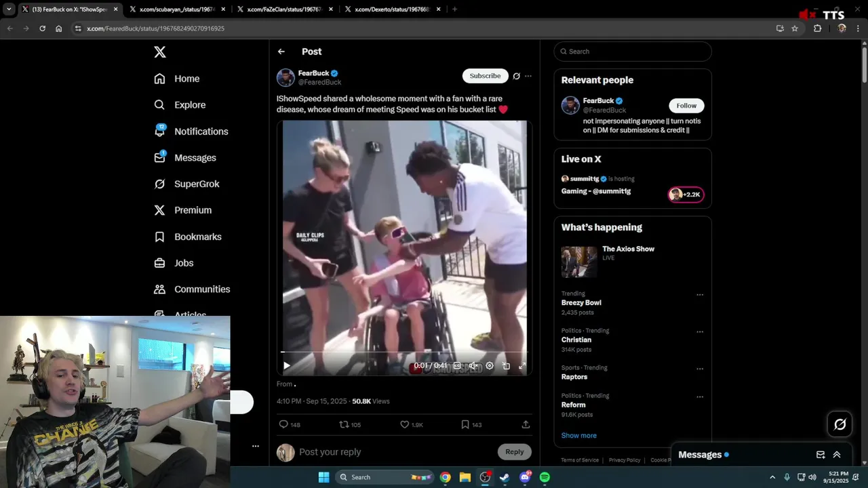Like the post with 1.9K likes

pyautogui.click(x=412, y=424)
